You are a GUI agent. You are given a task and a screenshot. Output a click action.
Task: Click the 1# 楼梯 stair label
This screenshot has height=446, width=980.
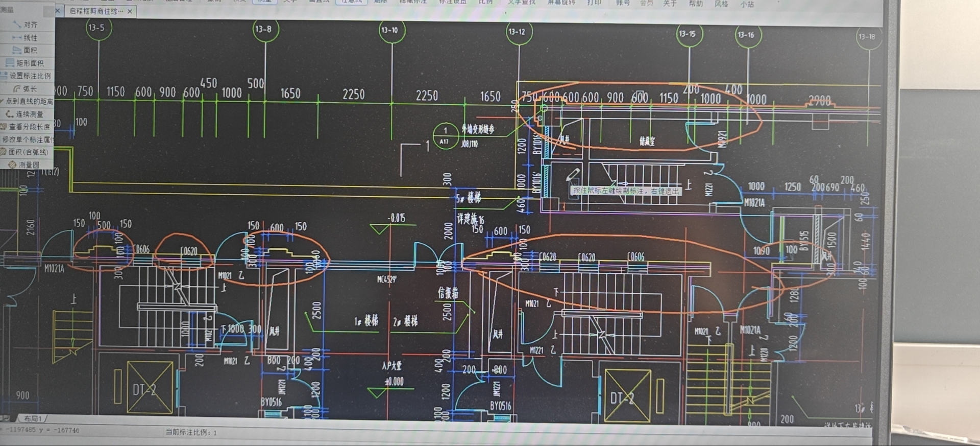point(366,321)
